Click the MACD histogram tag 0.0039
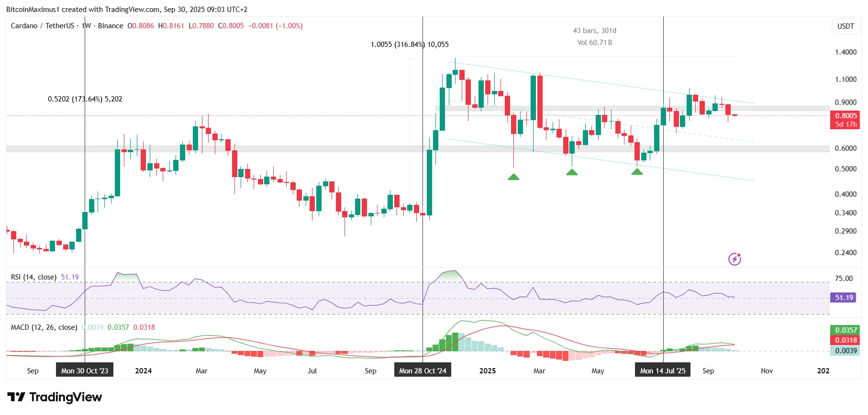The image size is (868, 415). [x=846, y=351]
